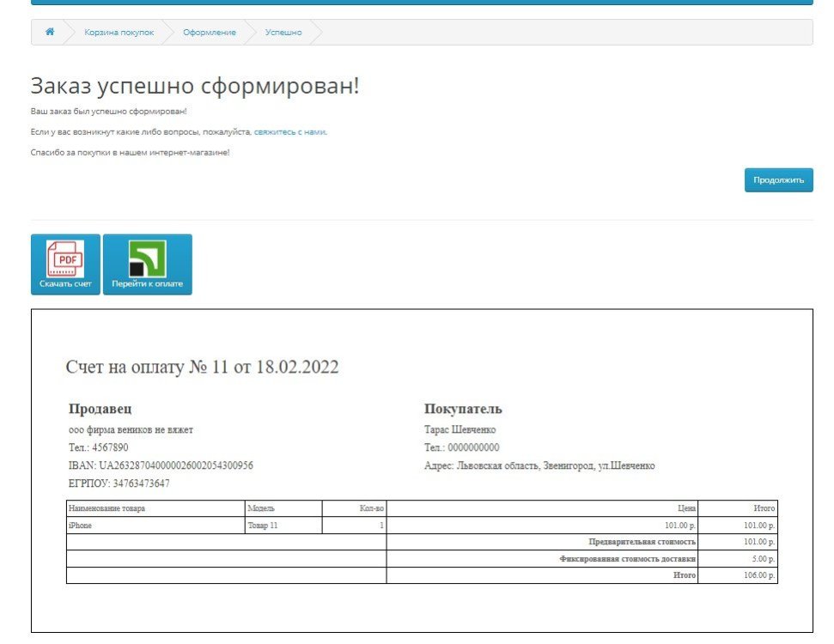This screenshot has width=834, height=644.
Task: Open Корзина покупок breadcrumb
Action: [119, 33]
